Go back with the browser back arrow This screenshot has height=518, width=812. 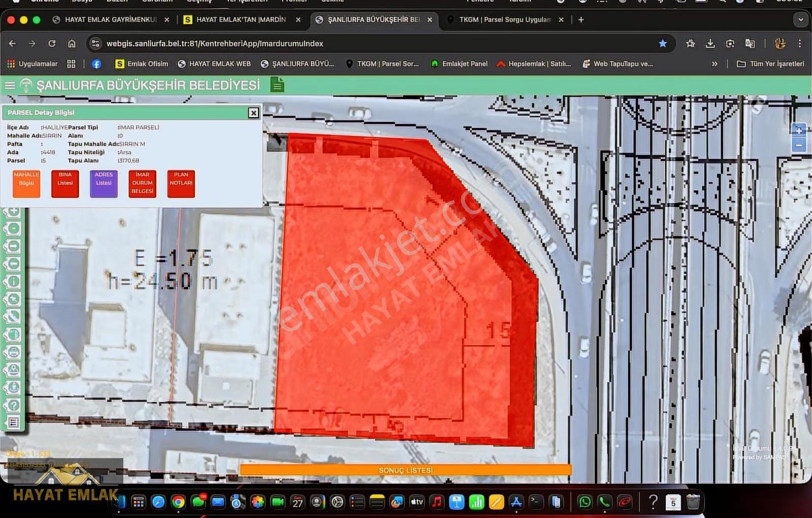click(12, 44)
